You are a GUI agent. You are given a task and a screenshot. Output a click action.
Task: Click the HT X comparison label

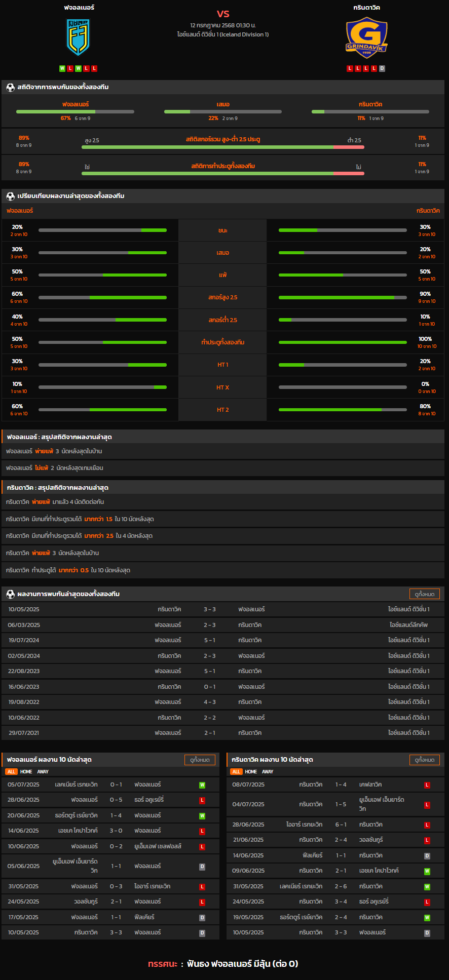point(223,387)
